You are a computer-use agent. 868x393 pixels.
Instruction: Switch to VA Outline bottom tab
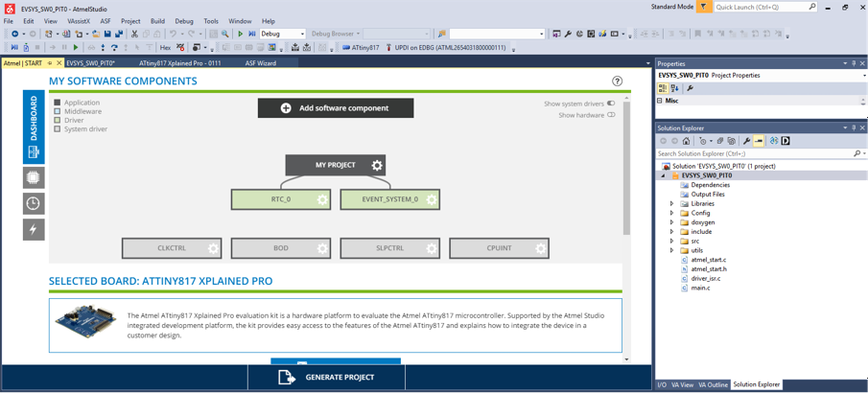coord(713,384)
